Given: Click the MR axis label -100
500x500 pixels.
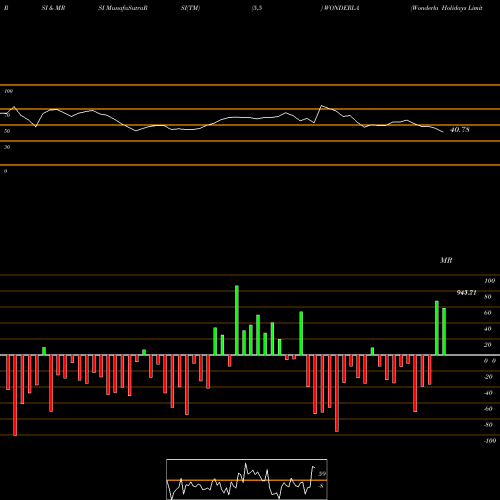Looking at the screenshot, I should (x=490, y=441).
